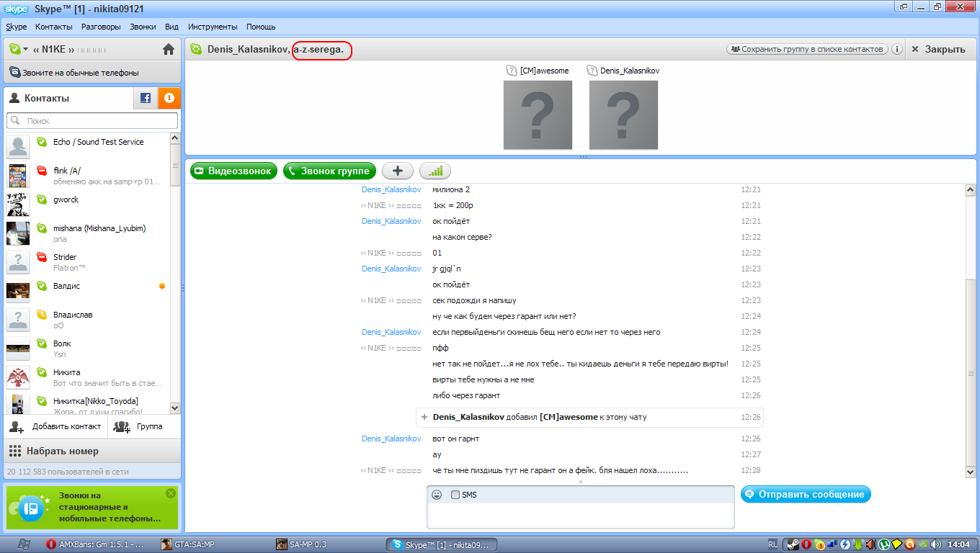Select the Валдис contact
Screen dimensions: 980x553
click(x=87, y=290)
